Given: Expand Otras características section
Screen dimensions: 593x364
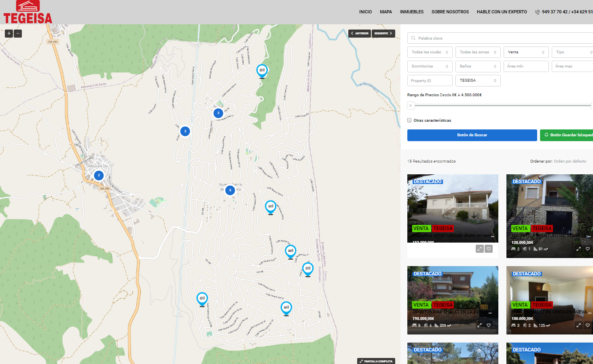Looking at the screenshot, I should point(429,120).
